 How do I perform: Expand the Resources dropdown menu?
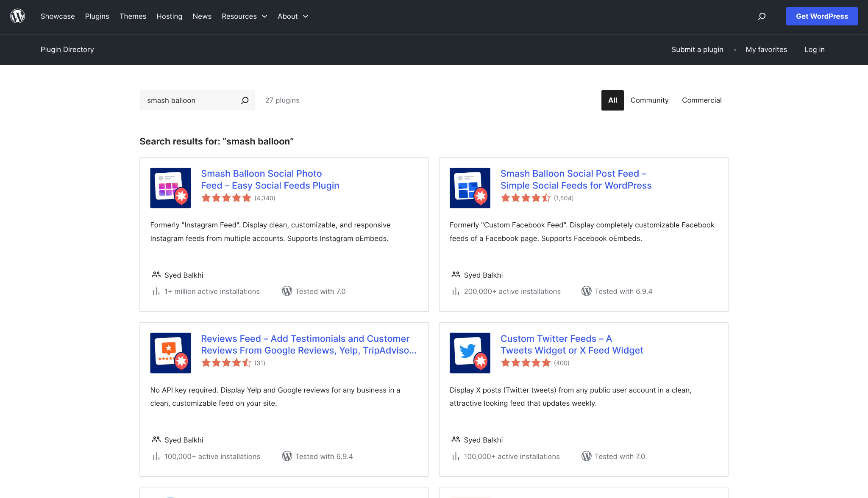click(x=245, y=16)
